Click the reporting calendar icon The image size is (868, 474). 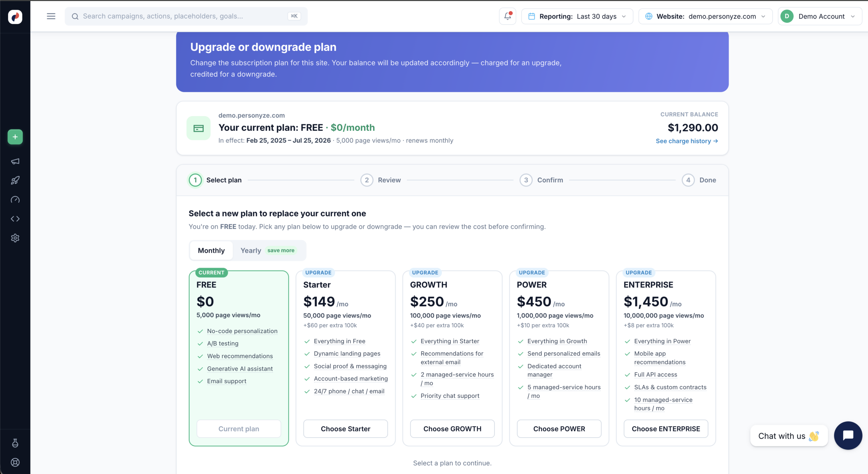532,16
